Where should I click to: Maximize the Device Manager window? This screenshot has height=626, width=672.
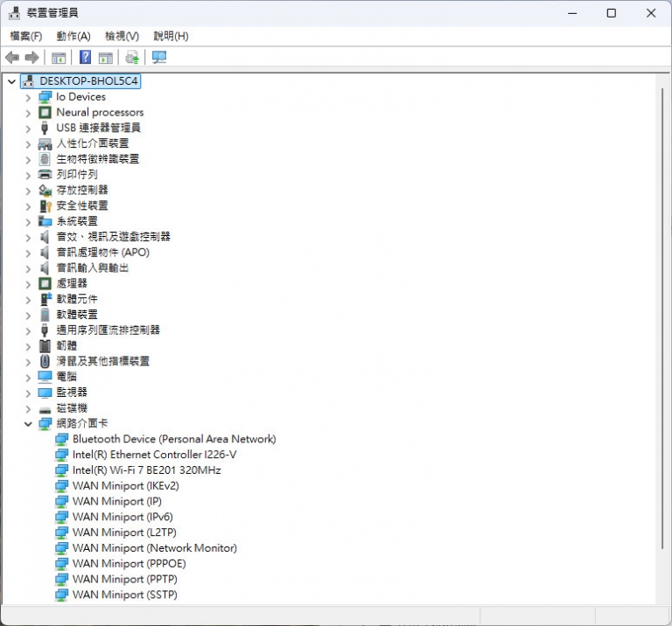coord(612,13)
